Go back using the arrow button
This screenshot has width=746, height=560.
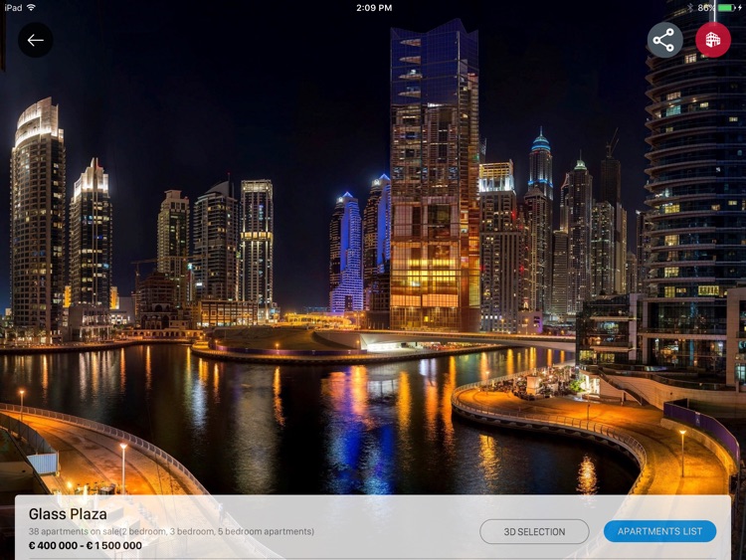coord(36,41)
